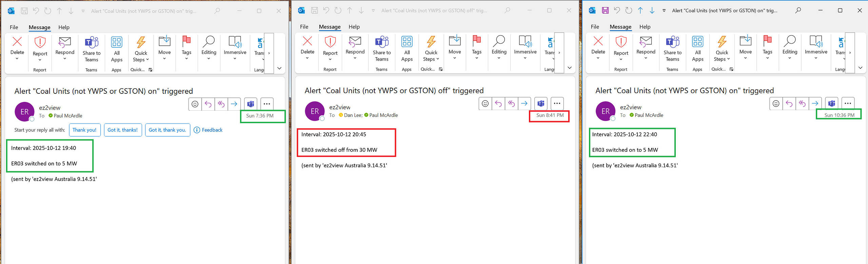The image size is (868, 264).
Task: Switch to the Help tab in the Sun 7:36 PM window
Action: point(64,27)
